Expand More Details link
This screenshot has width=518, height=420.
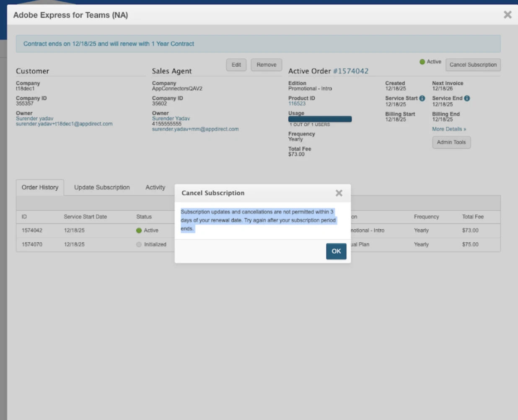click(449, 129)
